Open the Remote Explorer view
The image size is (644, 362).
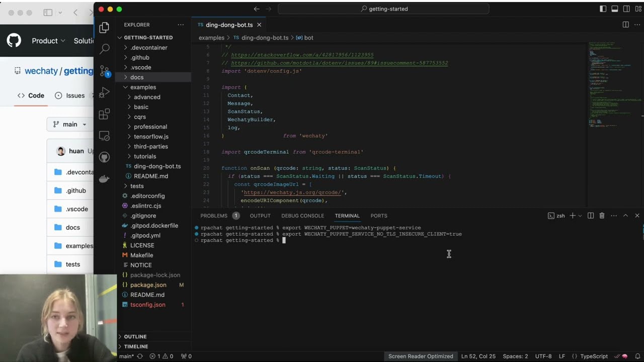click(x=104, y=136)
